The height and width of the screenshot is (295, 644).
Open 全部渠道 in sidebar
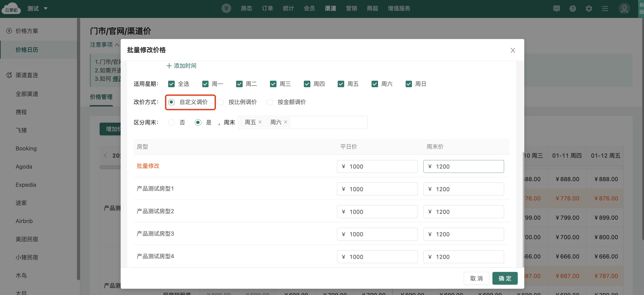(27, 94)
